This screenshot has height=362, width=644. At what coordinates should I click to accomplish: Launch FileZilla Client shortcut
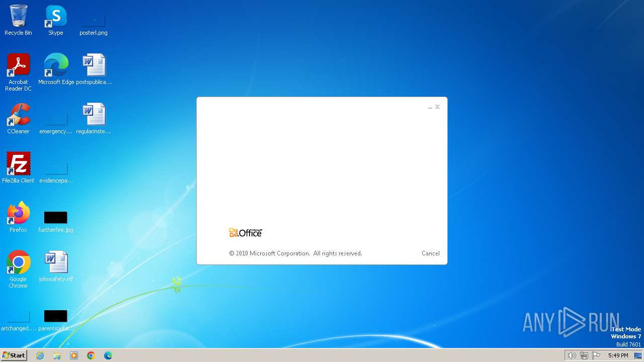point(18,167)
